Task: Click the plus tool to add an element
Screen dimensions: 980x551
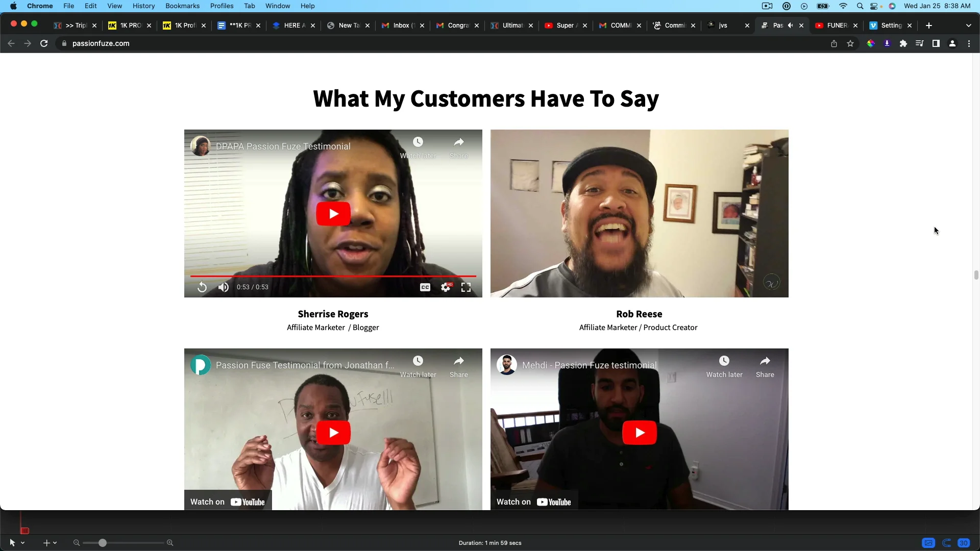Action: point(46,542)
